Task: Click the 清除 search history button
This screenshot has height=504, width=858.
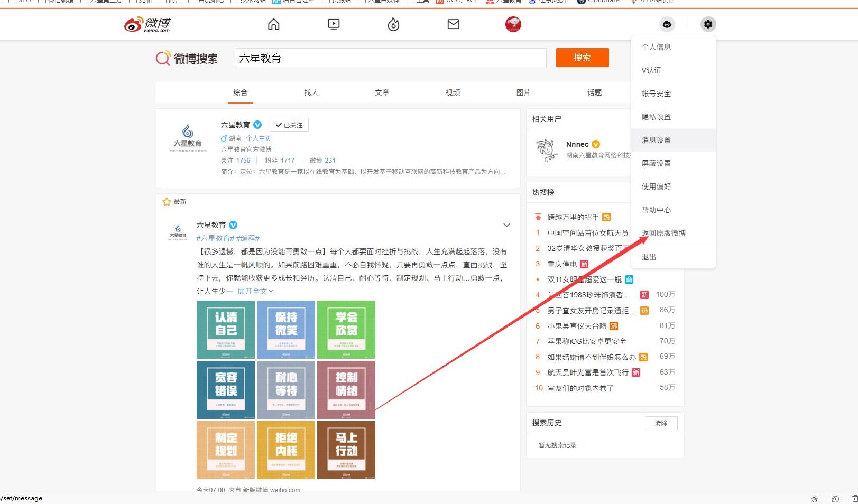Action: click(661, 423)
